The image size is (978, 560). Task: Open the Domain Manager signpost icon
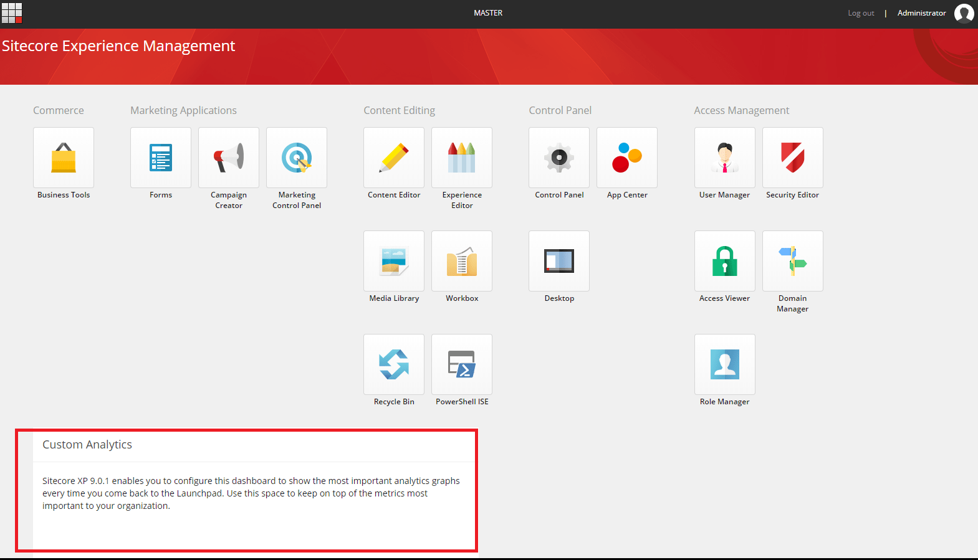tap(793, 261)
